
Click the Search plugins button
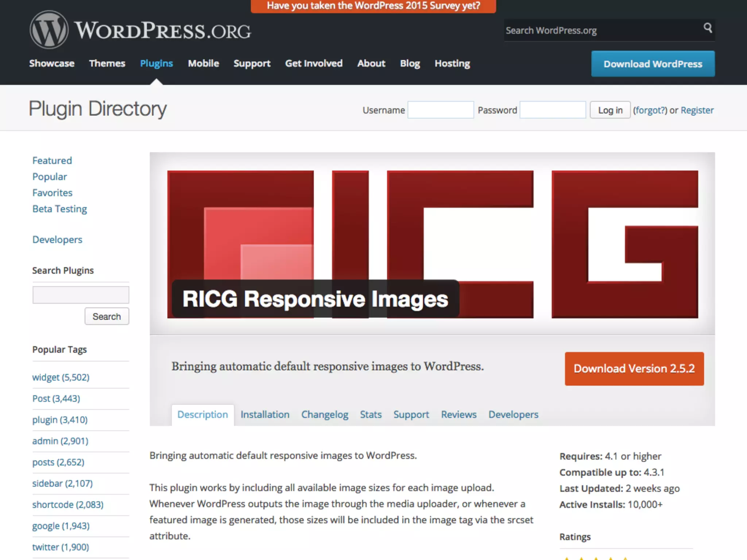[107, 316]
